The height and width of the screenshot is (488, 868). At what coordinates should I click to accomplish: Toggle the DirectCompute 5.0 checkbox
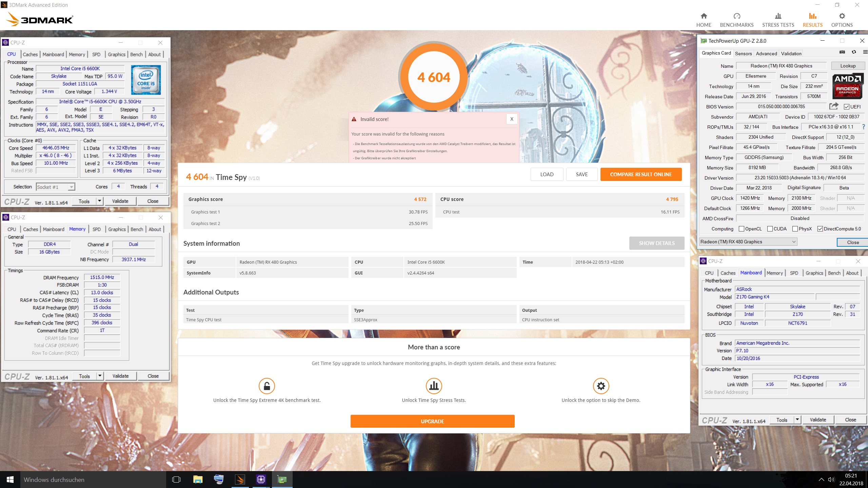(x=820, y=229)
